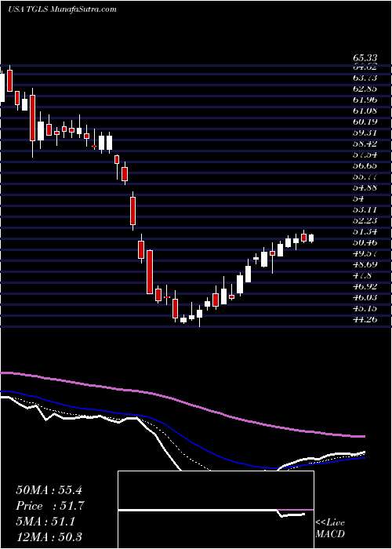Select the 61.08 price axis value

point(365,111)
